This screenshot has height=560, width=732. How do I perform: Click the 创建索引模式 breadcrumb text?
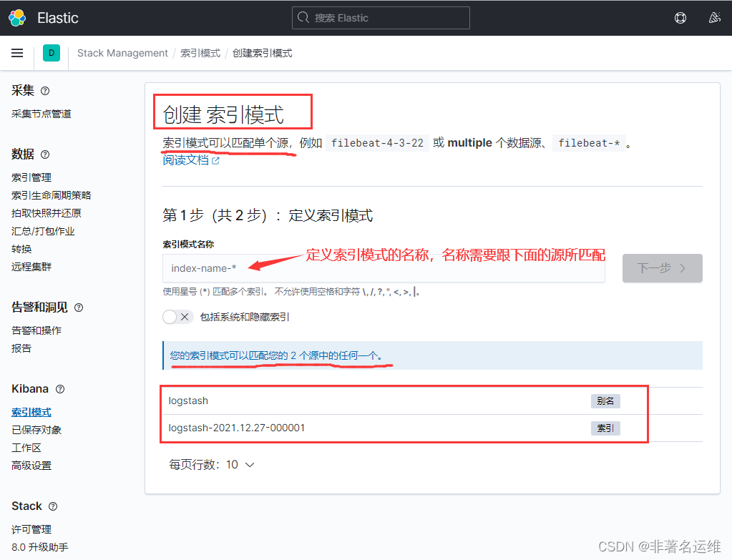pos(263,53)
